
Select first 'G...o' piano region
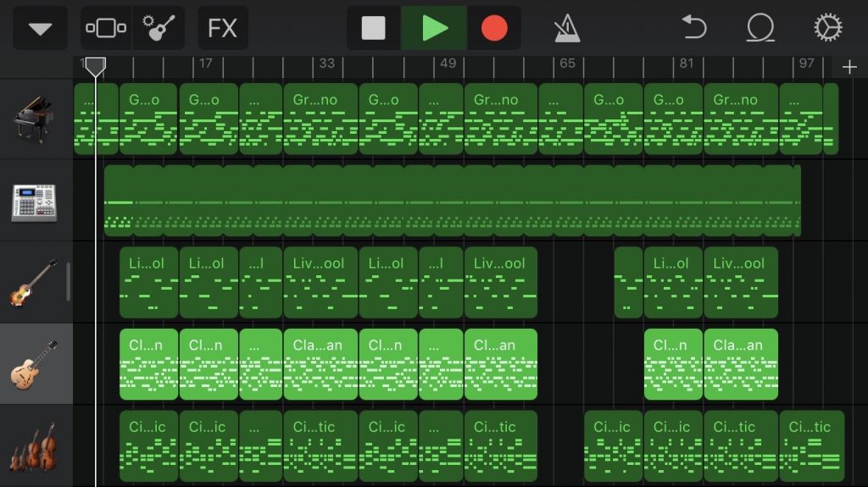(148, 119)
